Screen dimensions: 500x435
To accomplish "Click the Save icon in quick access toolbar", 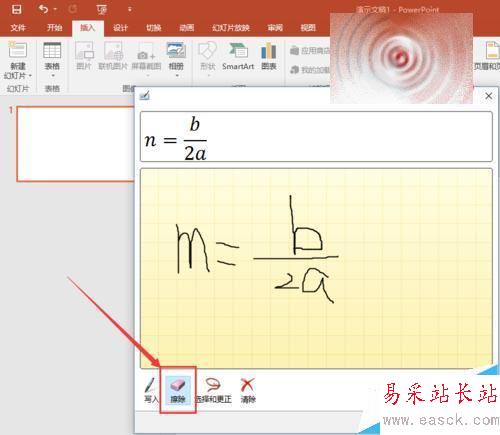I will 16,9.
